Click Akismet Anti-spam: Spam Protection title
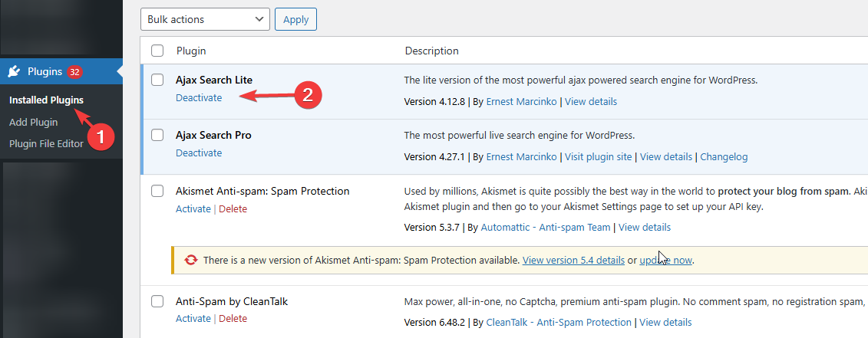Image resolution: width=868 pixels, height=338 pixels. point(262,192)
